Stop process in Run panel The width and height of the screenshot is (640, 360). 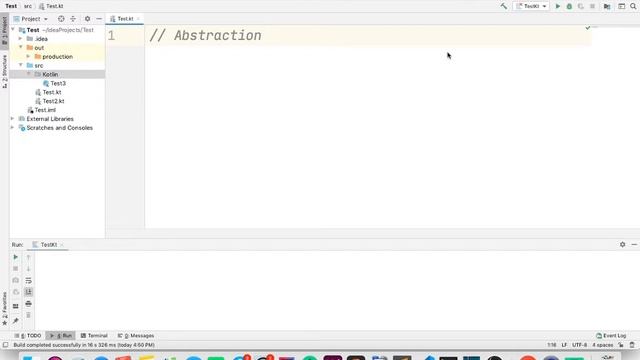16,269
